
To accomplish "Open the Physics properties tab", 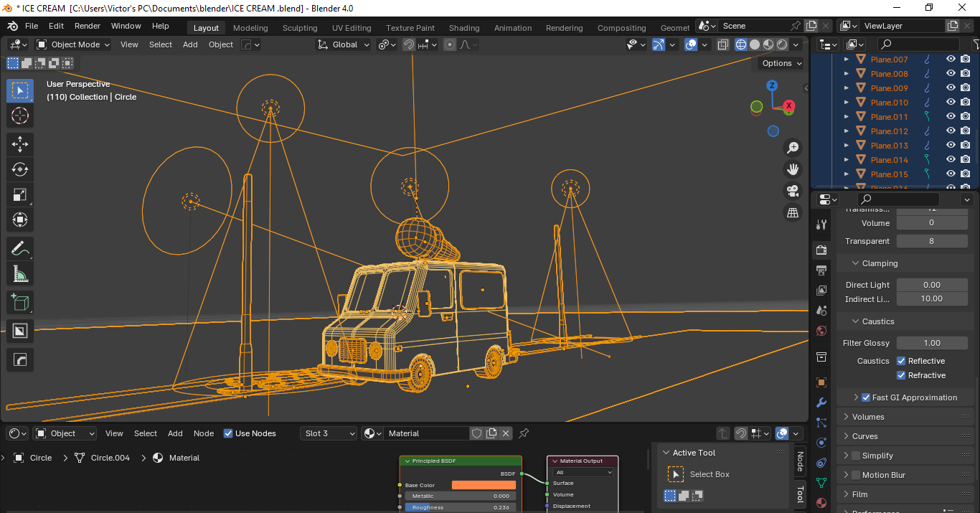I will coord(822,443).
